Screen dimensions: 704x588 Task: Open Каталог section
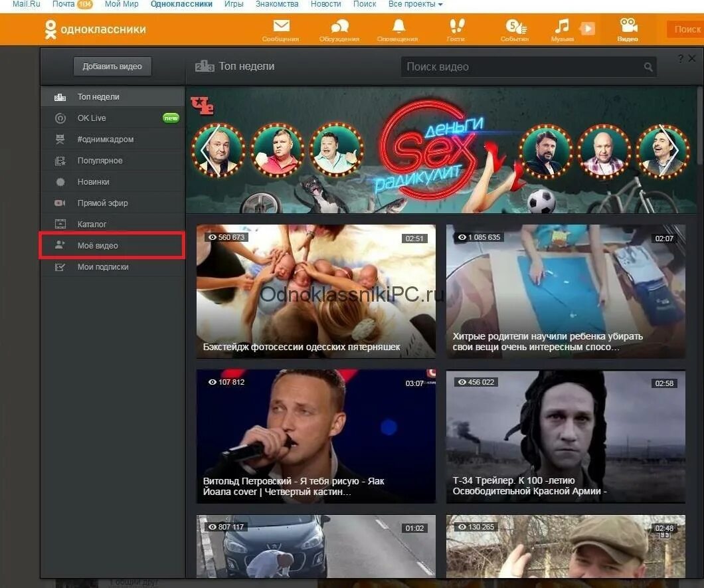tap(113, 224)
